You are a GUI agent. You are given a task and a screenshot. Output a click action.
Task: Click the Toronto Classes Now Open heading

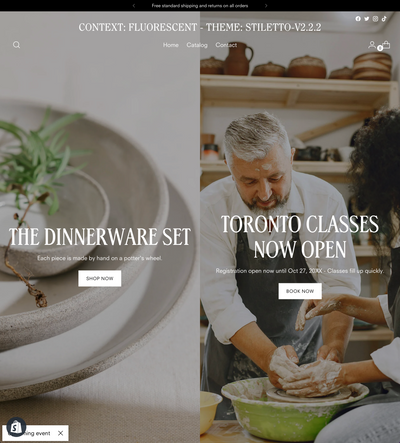pos(300,237)
